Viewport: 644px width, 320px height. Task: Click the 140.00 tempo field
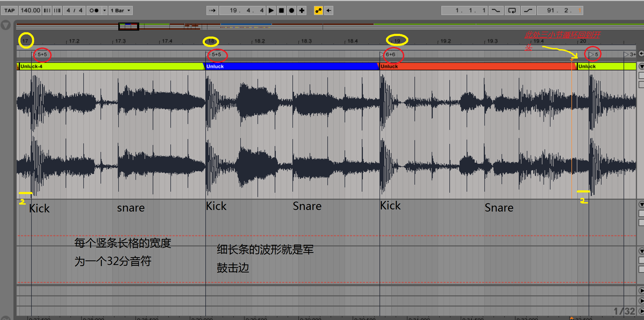(30, 10)
